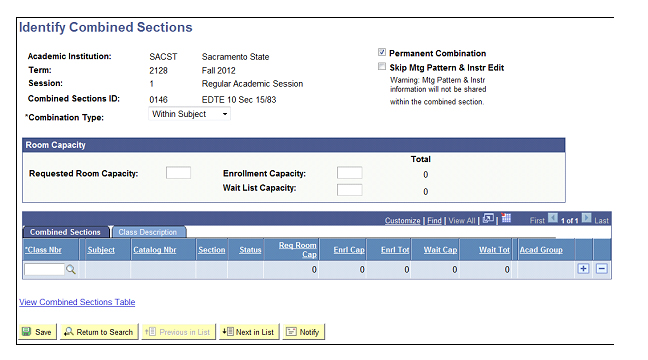Image resolution: width=648 pixels, height=360 pixels.
Task: Sort by Req Room Cap column header
Action: point(298,250)
